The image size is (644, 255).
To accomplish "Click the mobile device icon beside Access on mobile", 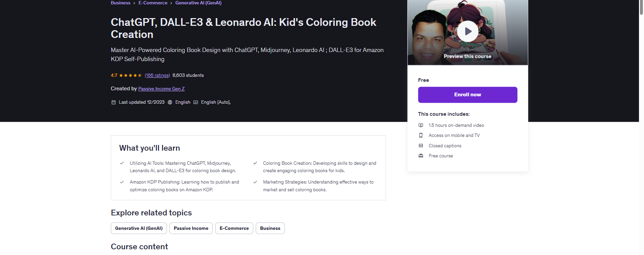I will pyautogui.click(x=421, y=135).
